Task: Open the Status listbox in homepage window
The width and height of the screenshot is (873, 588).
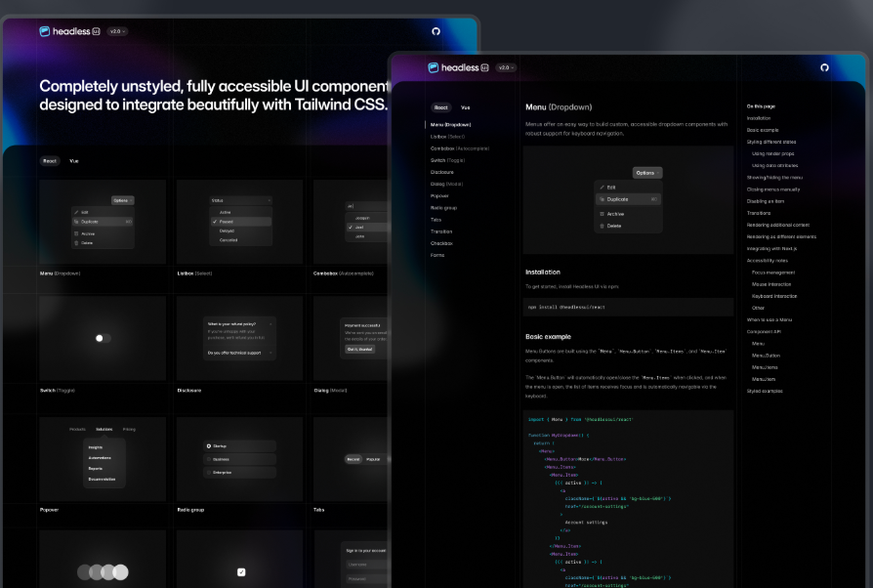Action: (x=240, y=200)
